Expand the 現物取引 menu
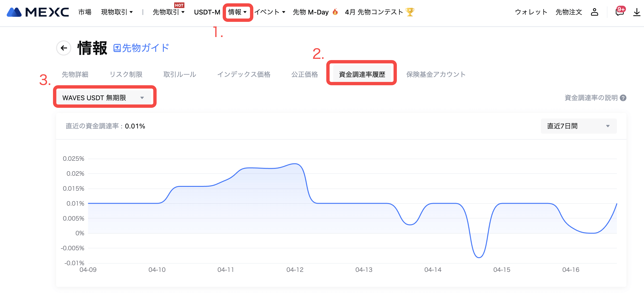 pos(117,12)
